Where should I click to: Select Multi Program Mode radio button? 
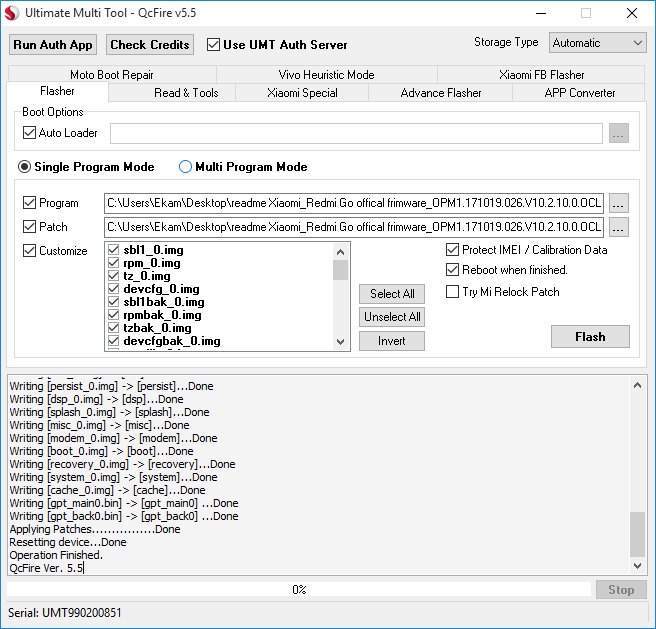[x=185, y=167]
